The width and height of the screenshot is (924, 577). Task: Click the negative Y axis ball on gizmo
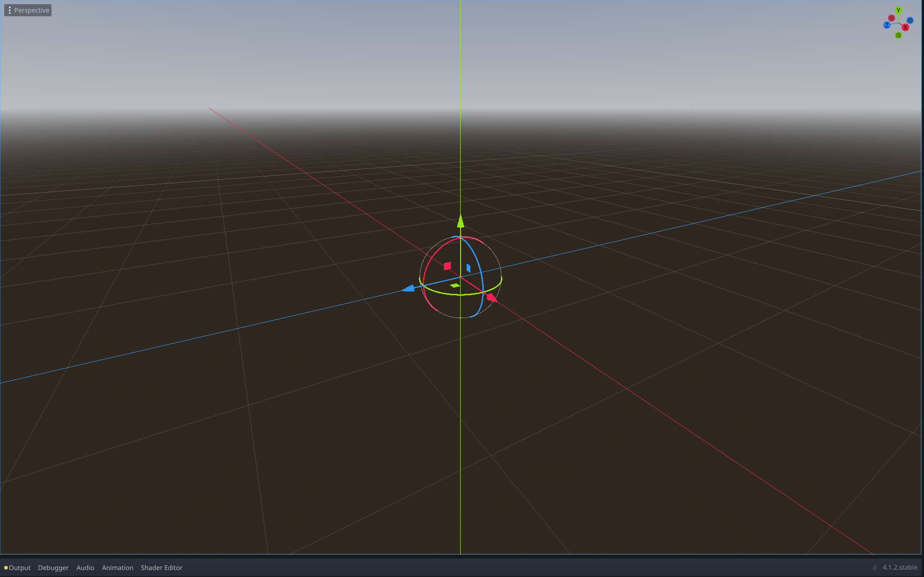[898, 35]
